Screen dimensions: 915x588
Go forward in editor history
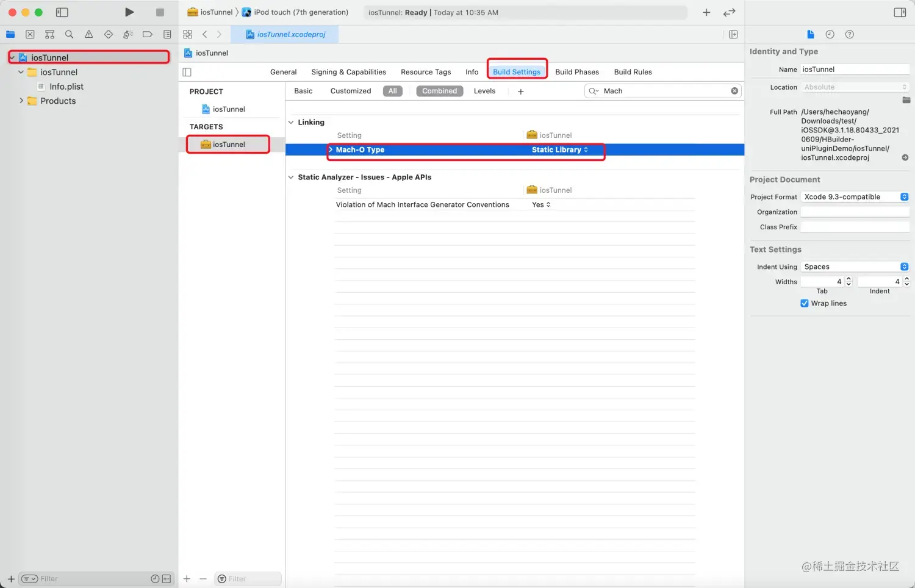pyautogui.click(x=219, y=34)
